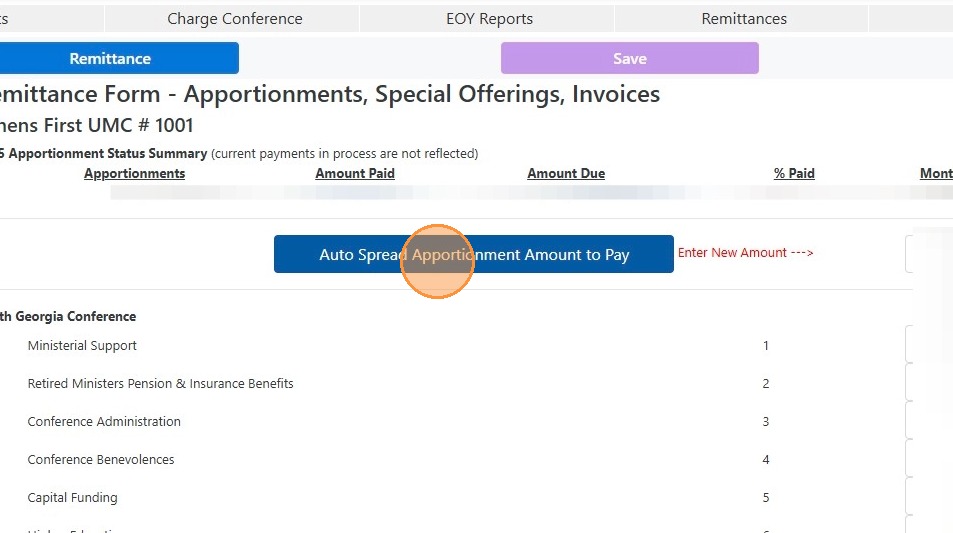Select the Amount Paid column header
The image size is (953, 533).
point(355,173)
